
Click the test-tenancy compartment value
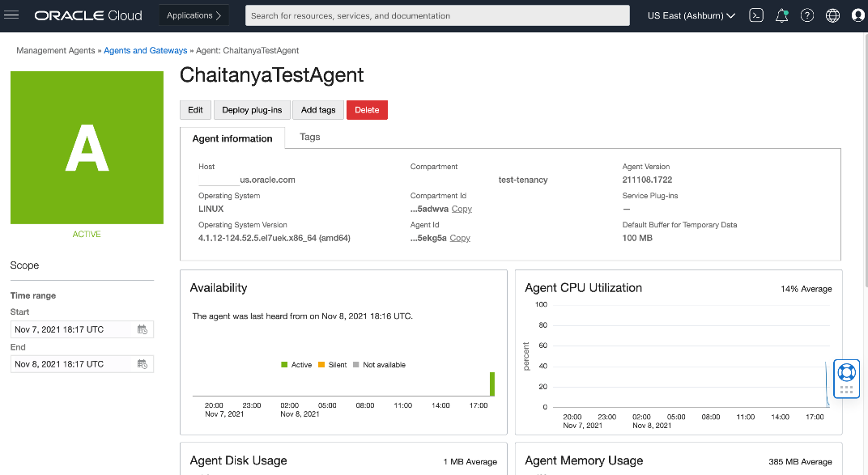click(x=523, y=180)
